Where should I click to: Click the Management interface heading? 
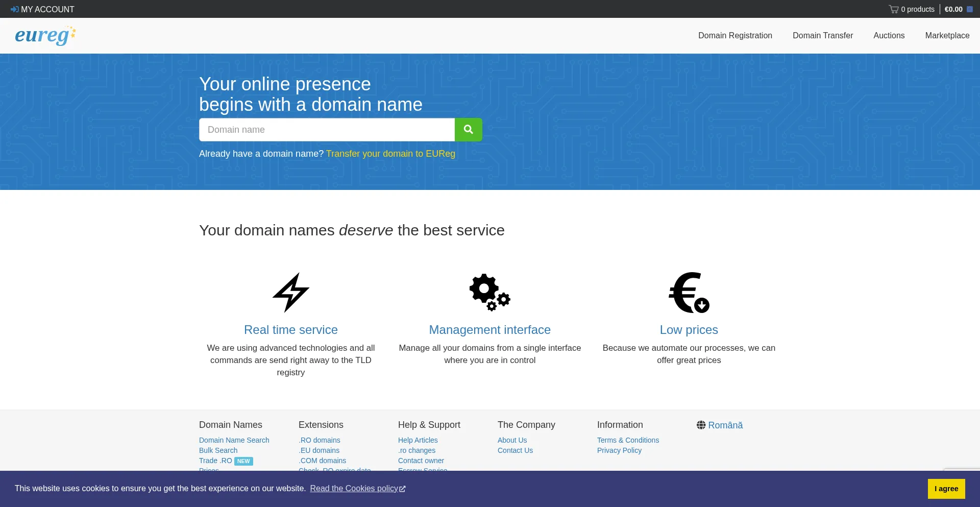[x=490, y=330]
